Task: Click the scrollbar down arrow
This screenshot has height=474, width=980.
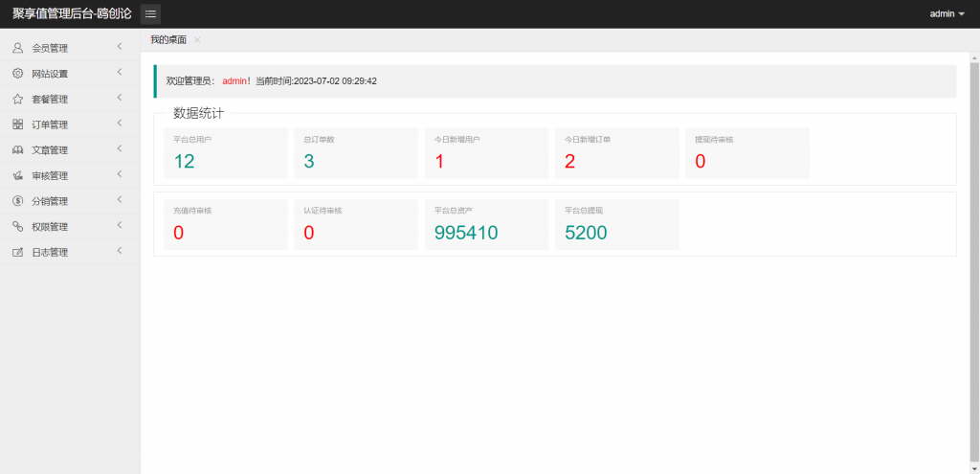Action: coord(974,468)
